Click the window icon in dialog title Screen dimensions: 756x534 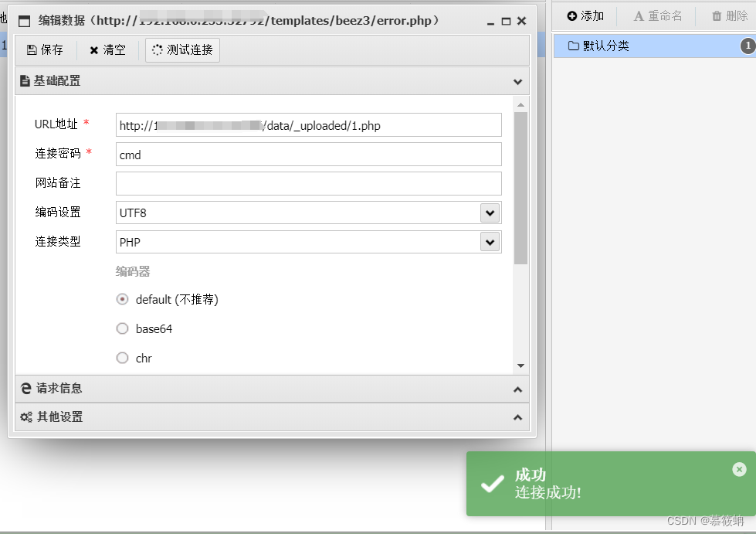click(24, 21)
